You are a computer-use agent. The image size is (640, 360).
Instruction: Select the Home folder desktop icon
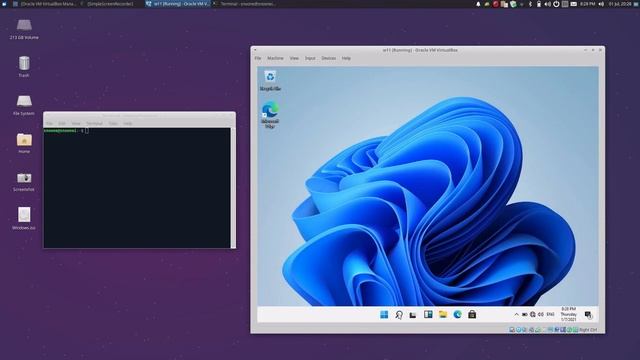tap(24, 143)
